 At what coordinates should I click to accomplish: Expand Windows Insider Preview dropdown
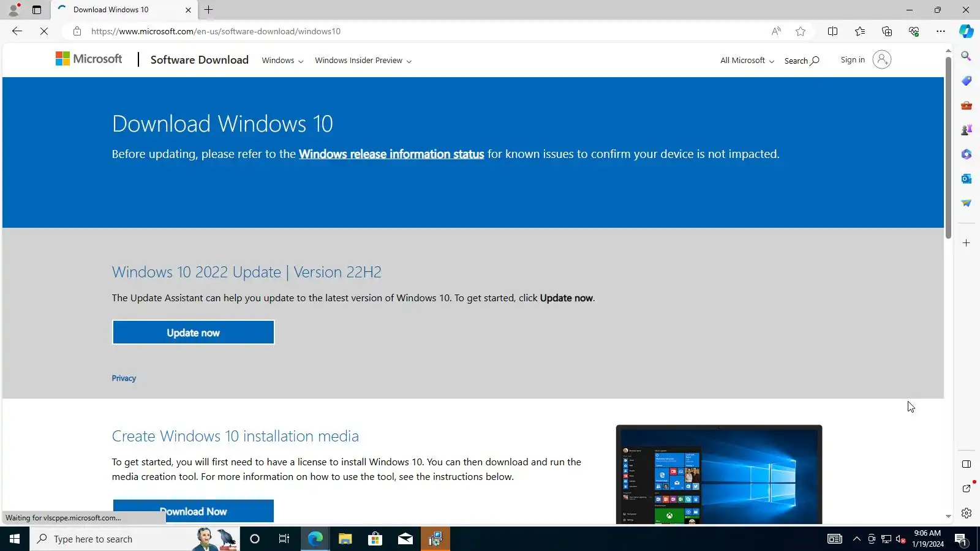[x=363, y=61]
